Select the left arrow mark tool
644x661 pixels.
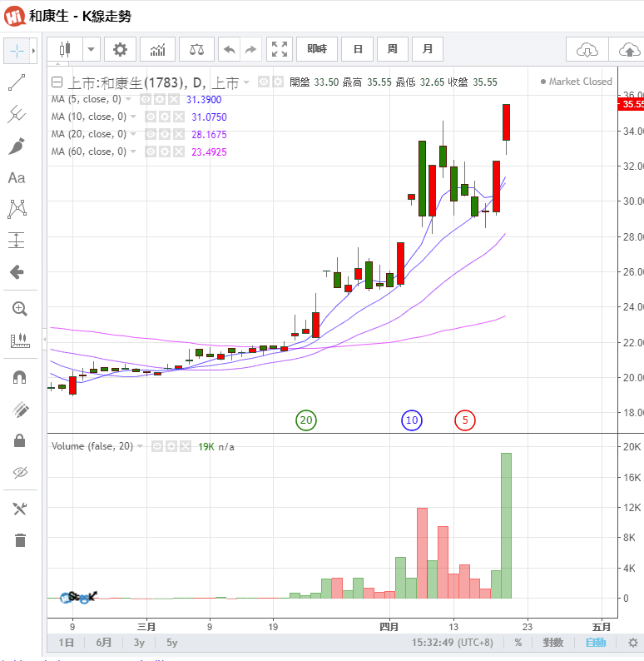coord(17,272)
